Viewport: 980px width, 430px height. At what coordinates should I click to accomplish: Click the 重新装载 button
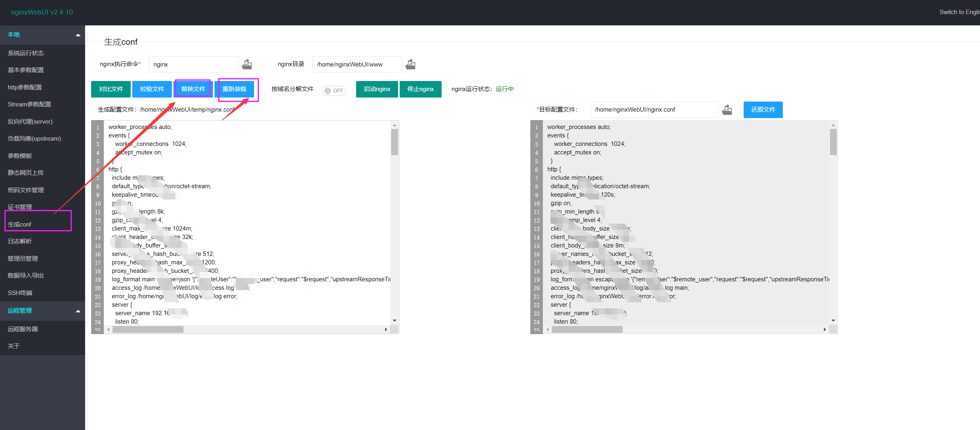pyautogui.click(x=234, y=89)
